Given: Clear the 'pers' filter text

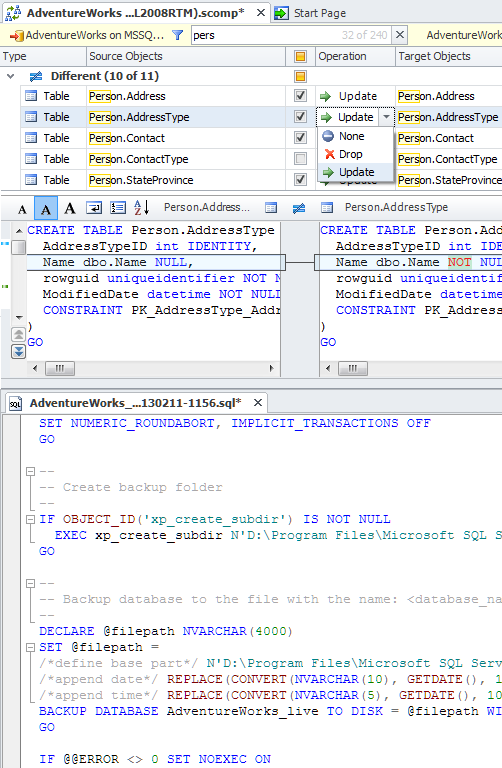Looking at the screenshot, I should 400,35.
